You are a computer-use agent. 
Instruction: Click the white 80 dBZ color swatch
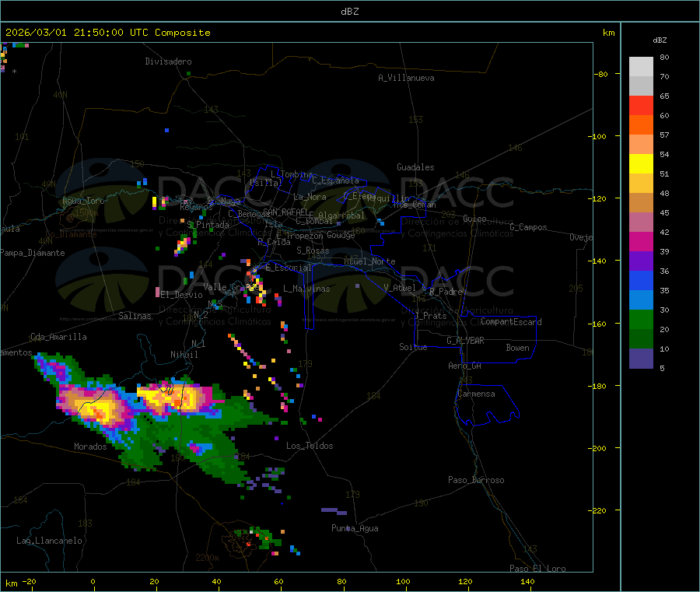pyautogui.click(x=641, y=67)
